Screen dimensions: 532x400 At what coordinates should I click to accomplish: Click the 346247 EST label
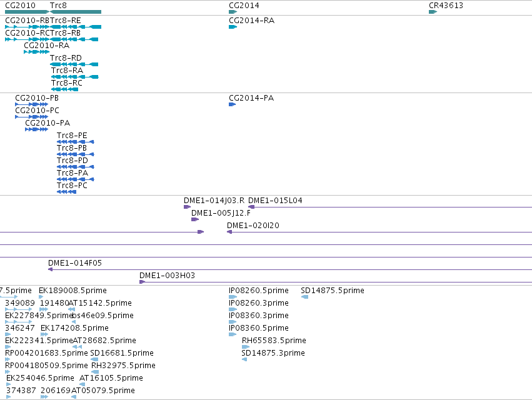tap(20, 328)
